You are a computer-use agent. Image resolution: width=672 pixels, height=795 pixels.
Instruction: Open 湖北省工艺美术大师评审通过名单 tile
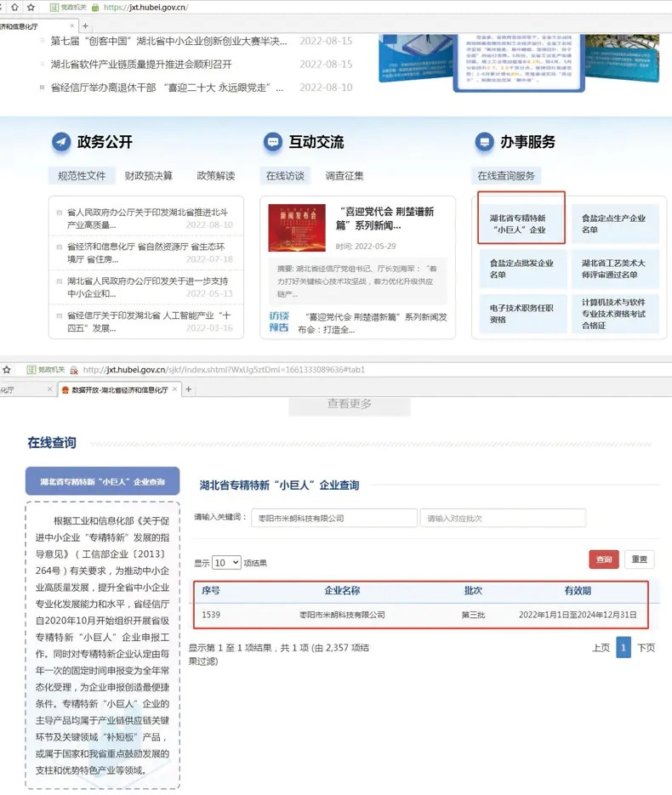pos(614,269)
